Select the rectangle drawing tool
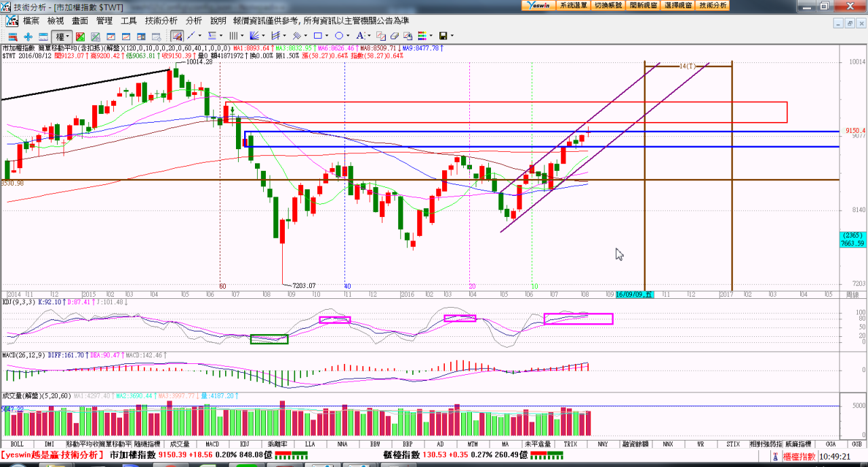 (x=318, y=36)
